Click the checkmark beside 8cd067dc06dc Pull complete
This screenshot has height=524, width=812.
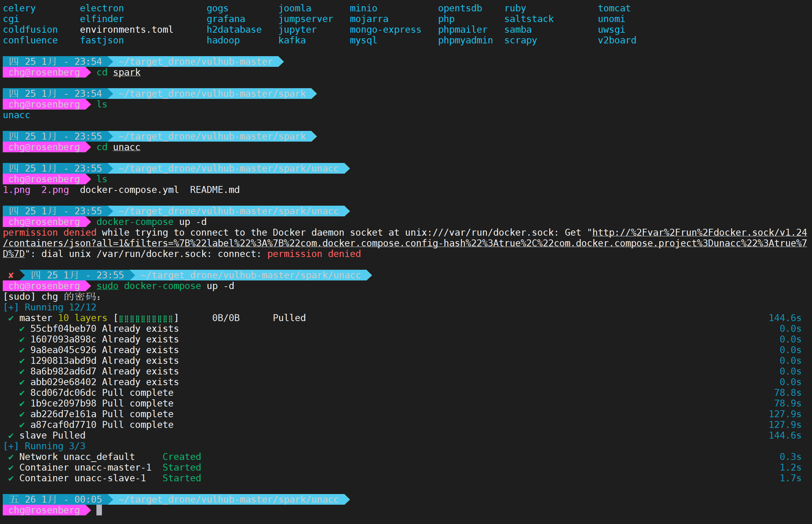tap(22, 393)
